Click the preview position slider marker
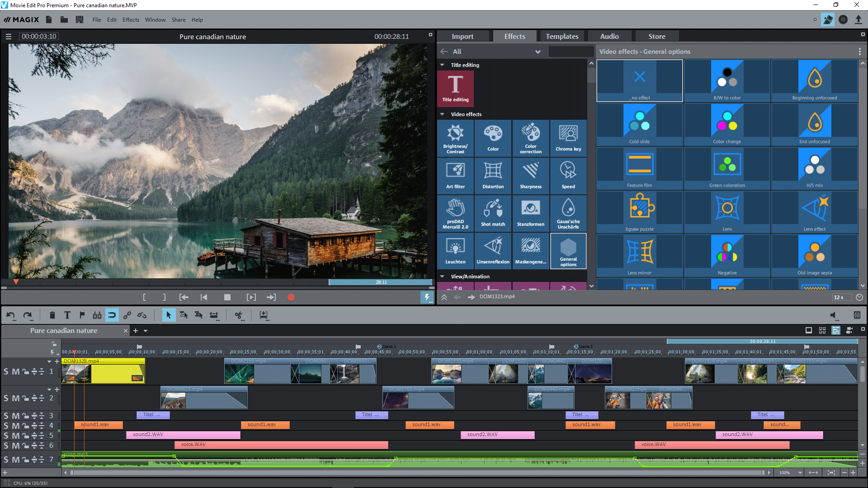The image size is (868, 488). tap(16, 282)
